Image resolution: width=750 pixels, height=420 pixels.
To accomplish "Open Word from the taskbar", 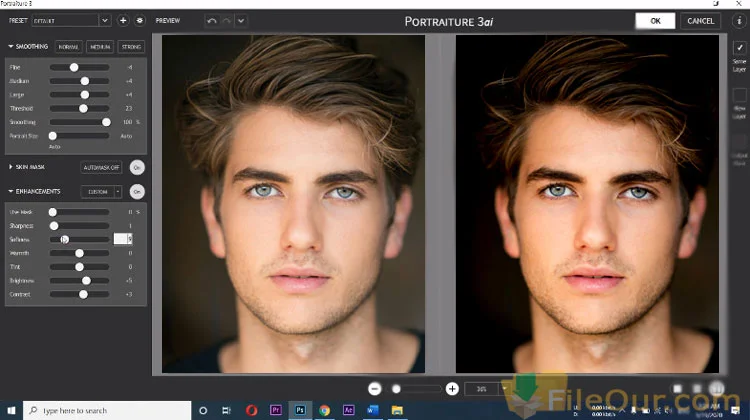I will click(x=373, y=410).
